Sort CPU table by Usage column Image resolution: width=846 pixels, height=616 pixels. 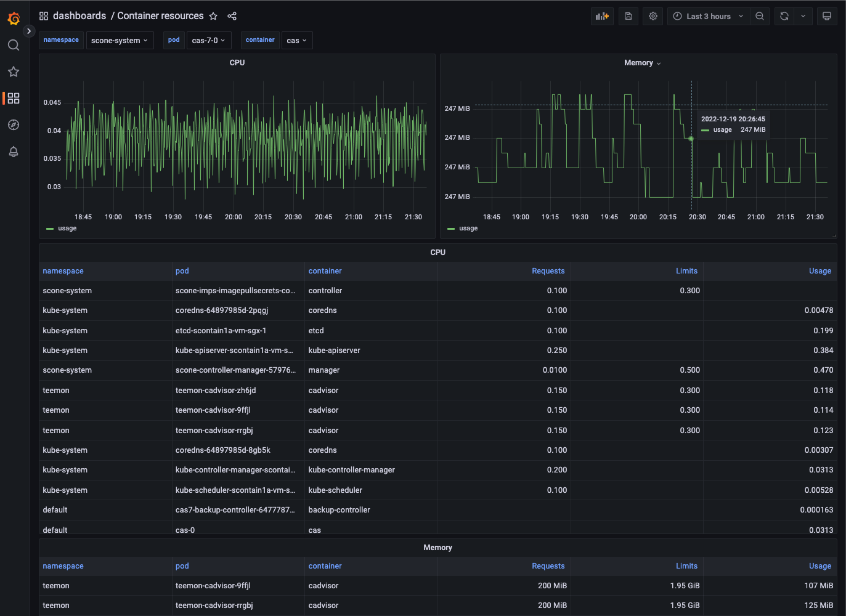point(820,271)
